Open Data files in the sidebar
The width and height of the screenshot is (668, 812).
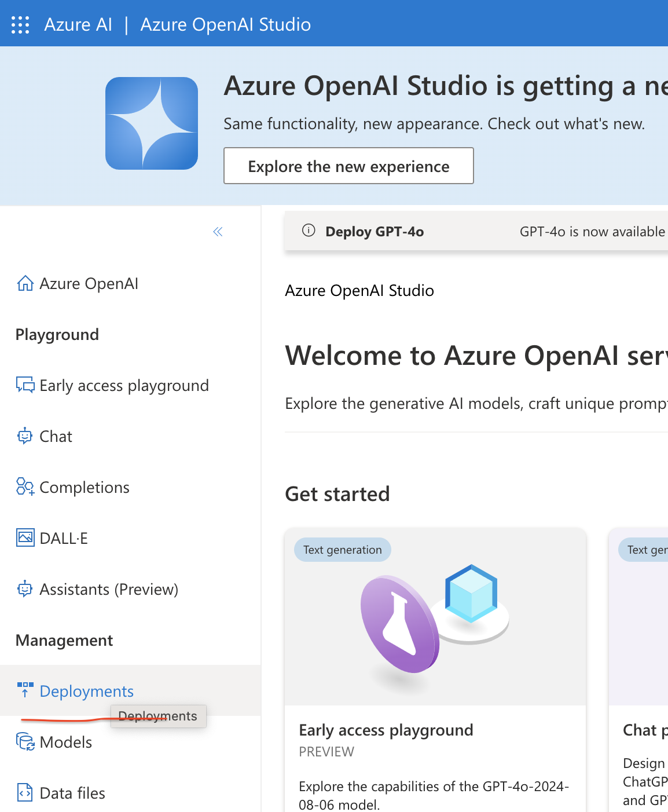point(72,793)
